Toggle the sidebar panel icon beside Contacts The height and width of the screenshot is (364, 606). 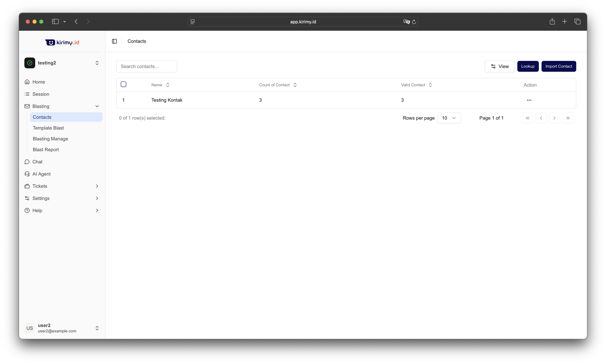point(114,41)
